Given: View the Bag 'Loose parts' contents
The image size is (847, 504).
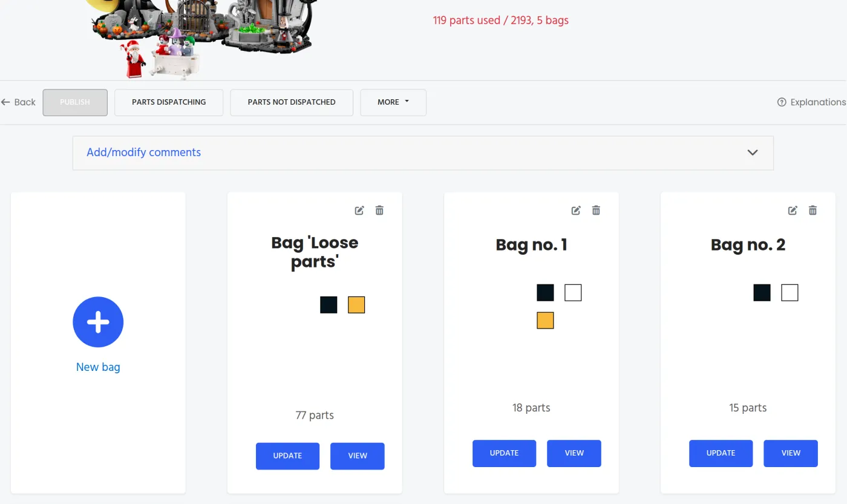Looking at the screenshot, I should coord(358,456).
